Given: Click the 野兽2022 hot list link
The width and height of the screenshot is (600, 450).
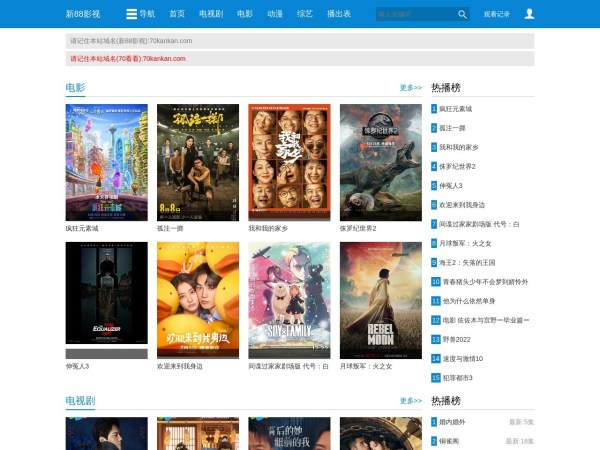Looking at the screenshot, I should [457, 339].
